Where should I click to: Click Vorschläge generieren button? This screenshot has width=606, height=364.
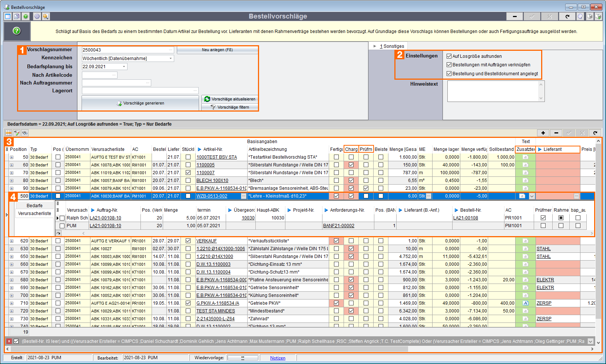[x=140, y=103]
